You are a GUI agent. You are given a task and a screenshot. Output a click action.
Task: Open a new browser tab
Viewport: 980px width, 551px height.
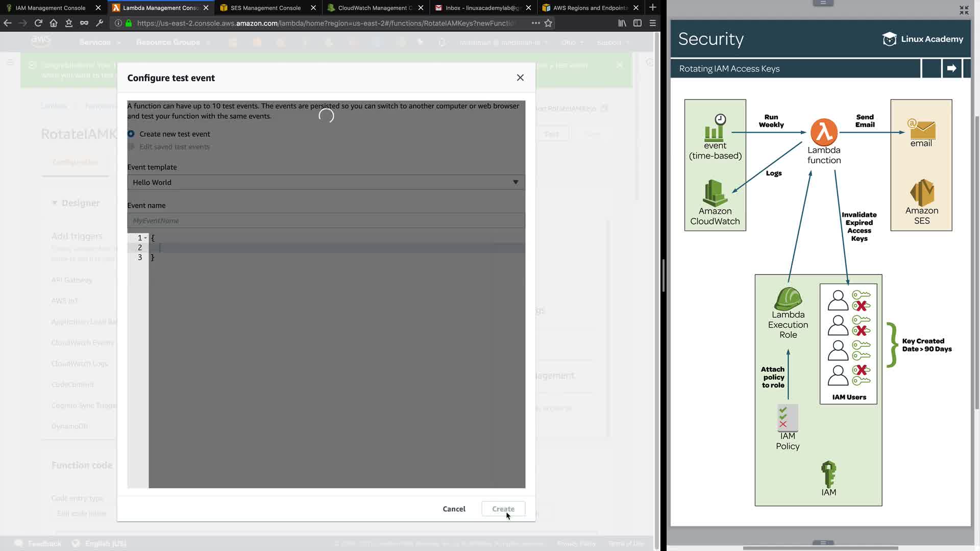652,8
